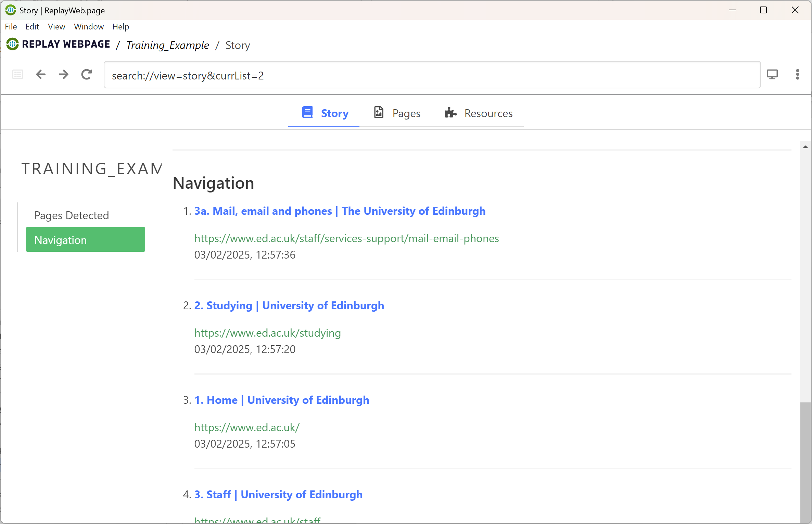The image size is (812, 524).
Task: Open the Mail, email and phones link
Action: [x=340, y=211]
